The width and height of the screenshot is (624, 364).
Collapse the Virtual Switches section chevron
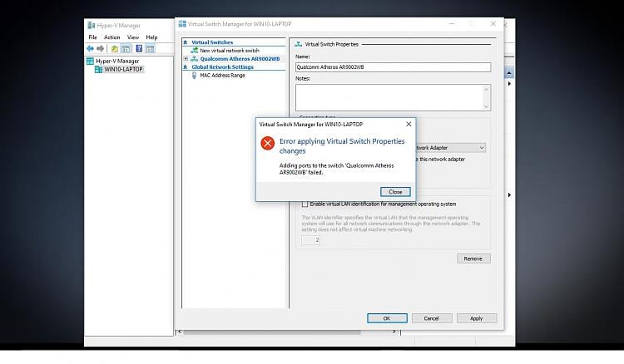185,42
